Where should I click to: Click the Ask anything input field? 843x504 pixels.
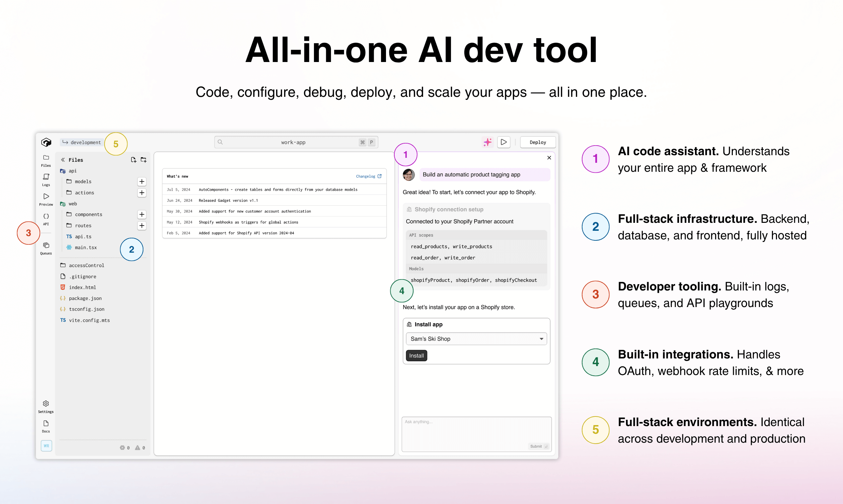pyautogui.click(x=476, y=431)
